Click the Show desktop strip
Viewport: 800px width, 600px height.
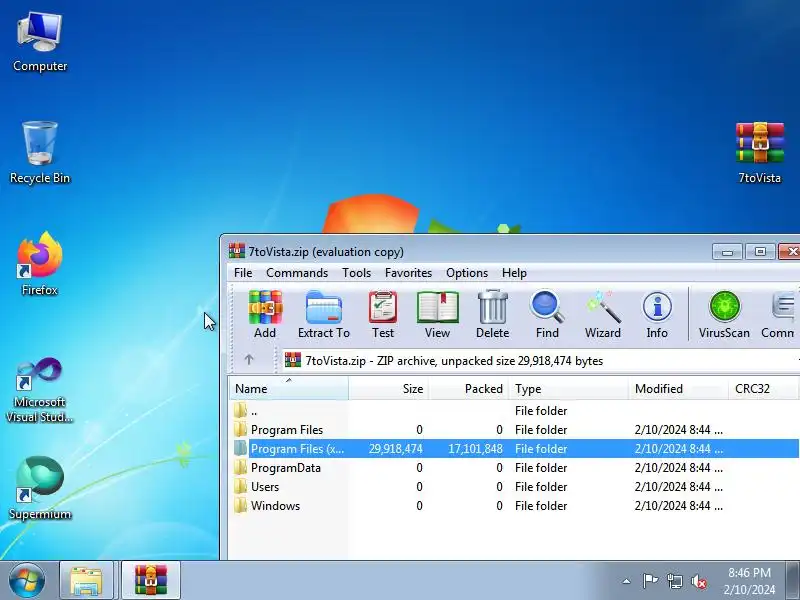pos(793,581)
